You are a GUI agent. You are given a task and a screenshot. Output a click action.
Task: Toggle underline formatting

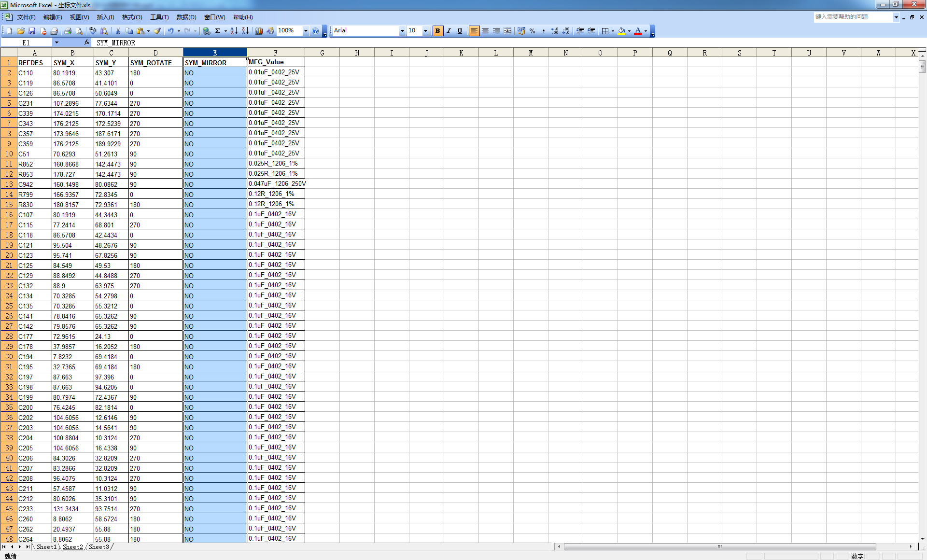coord(460,31)
